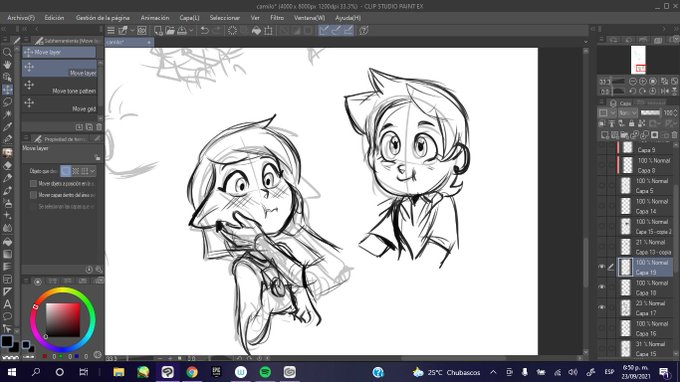680x382 pixels.
Task: Open Spotify from the Windows taskbar
Action: pos(265,372)
